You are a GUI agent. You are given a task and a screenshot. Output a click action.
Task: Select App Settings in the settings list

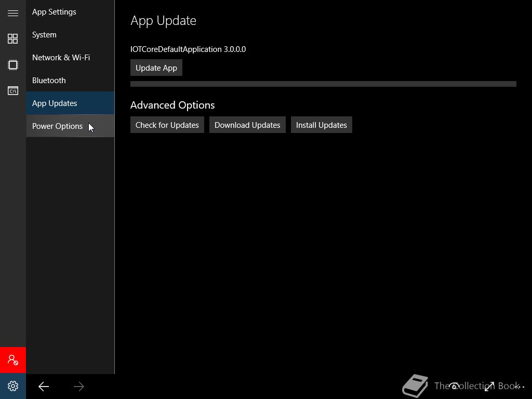pos(70,12)
